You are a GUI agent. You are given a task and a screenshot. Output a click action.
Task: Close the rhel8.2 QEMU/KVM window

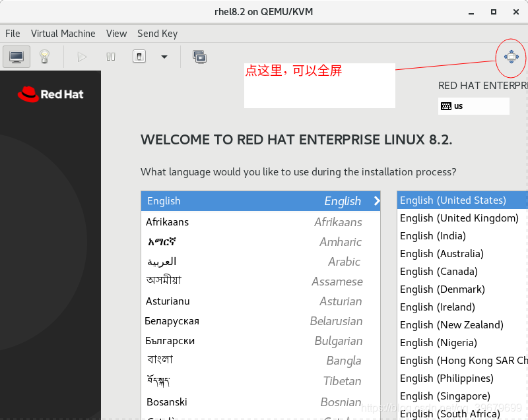(x=516, y=12)
